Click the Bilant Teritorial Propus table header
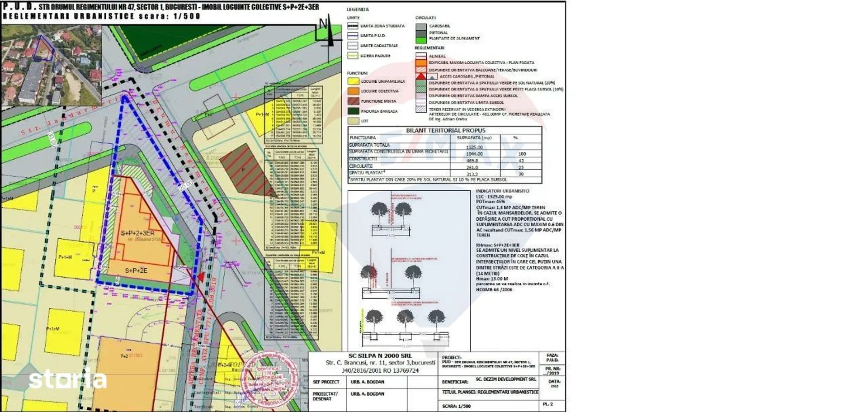This screenshot has width=868, height=412. pyautogui.click(x=445, y=130)
